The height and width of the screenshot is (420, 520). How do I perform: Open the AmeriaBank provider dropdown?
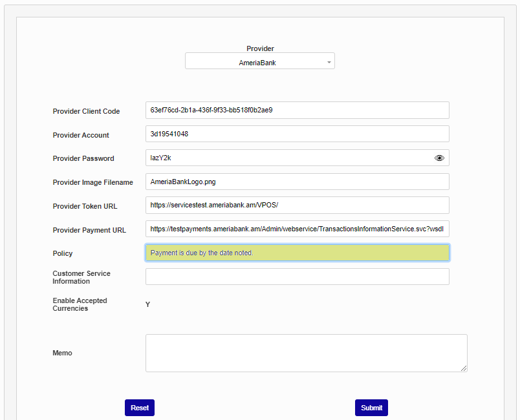pos(259,63)
